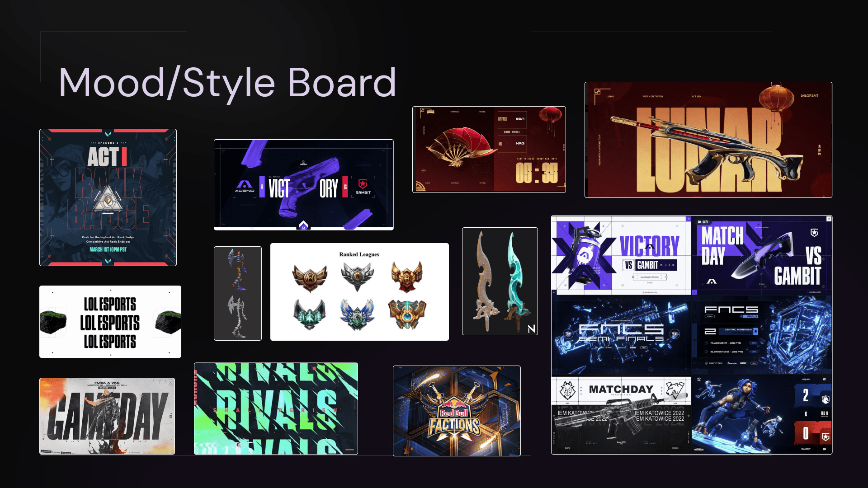Select the axe weapon render image
Image resolution: width=868 pixels, height=488 pixels.
click(x=237, y=293)
